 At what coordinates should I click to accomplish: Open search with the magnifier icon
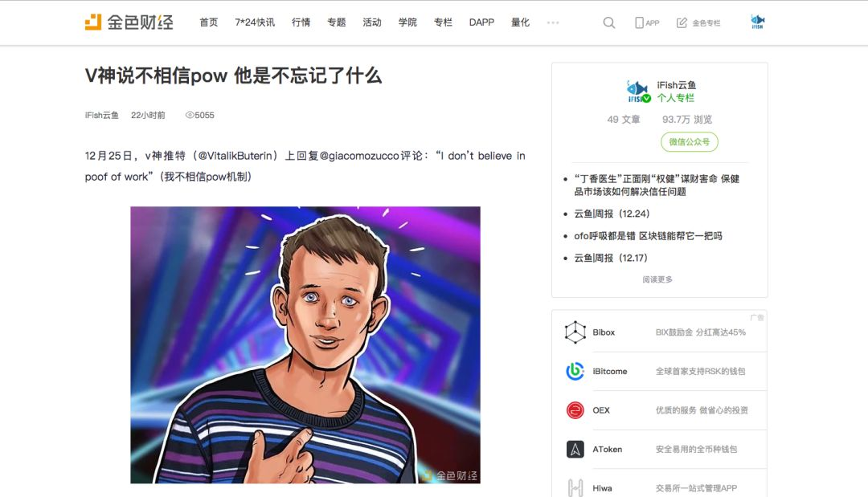pyautogui.click(x=609, y=22)
